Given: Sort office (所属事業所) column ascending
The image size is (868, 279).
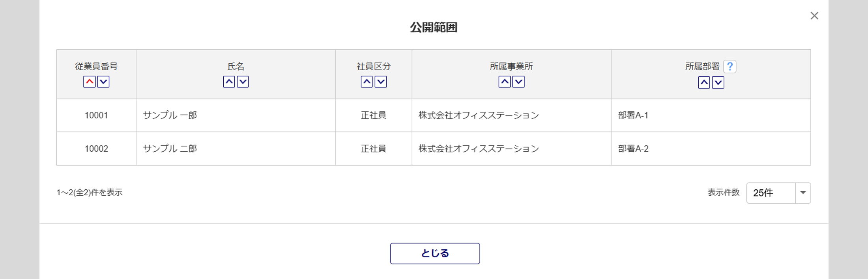Looking at the screenshot, I should pos(505,82).
